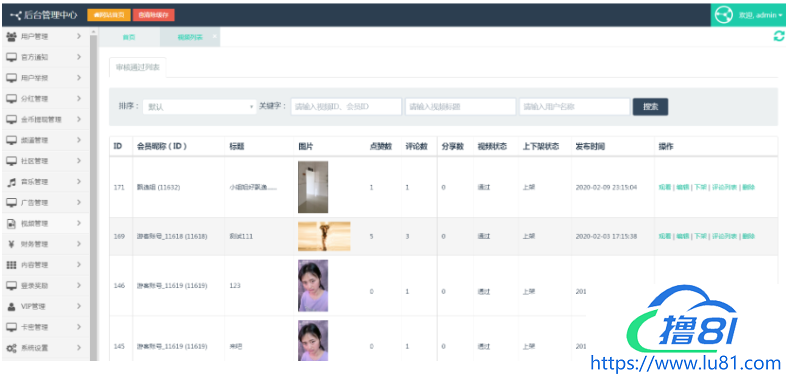
Task: Open the 社区管理 menu item
Action: pyautogui.click(x=46, y=161)
